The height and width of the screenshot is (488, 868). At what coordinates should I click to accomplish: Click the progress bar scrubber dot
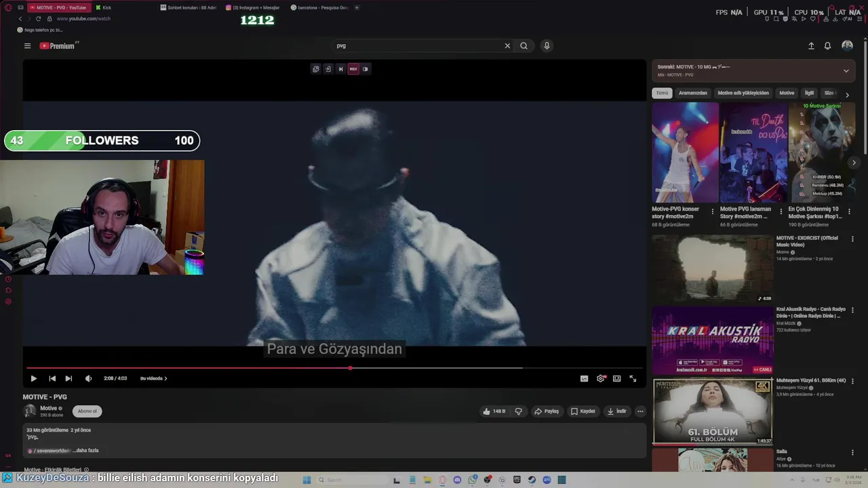pos(350,369)
